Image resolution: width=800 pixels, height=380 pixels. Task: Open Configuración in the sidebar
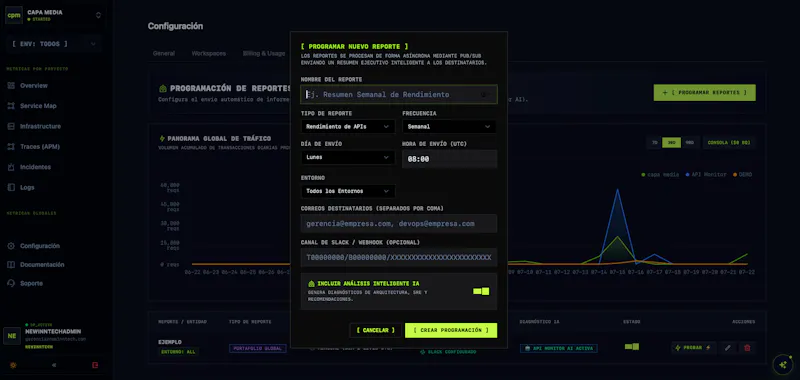click(x=40, y=246)
